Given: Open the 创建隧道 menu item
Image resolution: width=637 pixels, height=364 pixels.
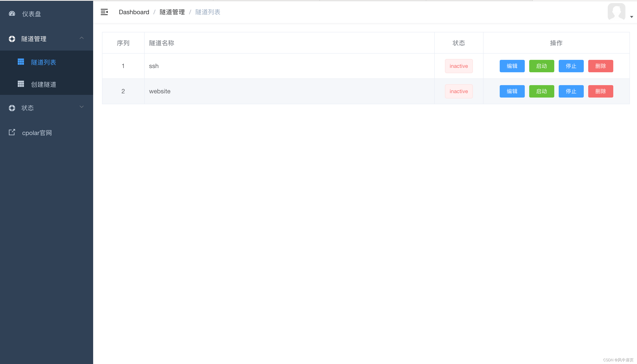Looking at the screenshot, I should pos(43,84).
